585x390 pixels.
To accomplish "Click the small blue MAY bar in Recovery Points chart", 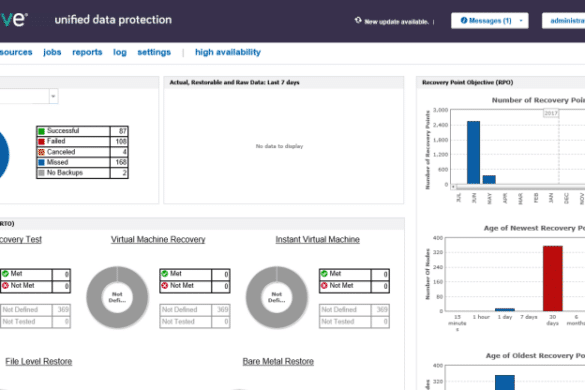I will coord(489,180).
